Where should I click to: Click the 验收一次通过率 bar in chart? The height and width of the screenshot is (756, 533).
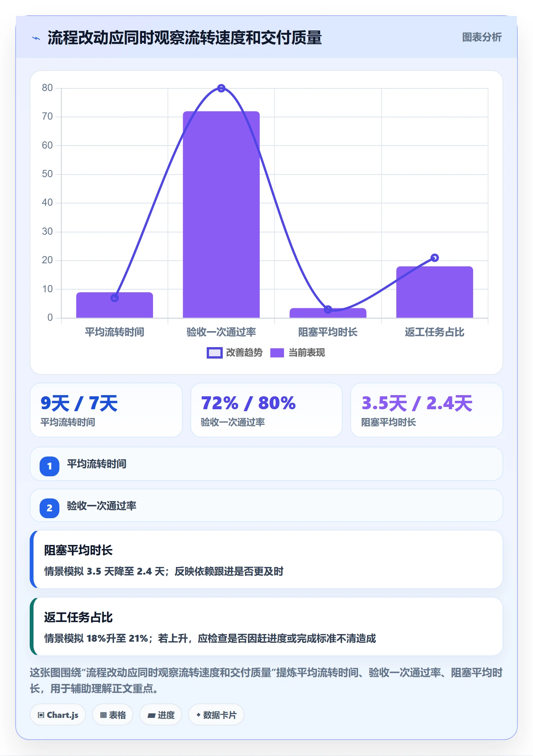point(221,215)
